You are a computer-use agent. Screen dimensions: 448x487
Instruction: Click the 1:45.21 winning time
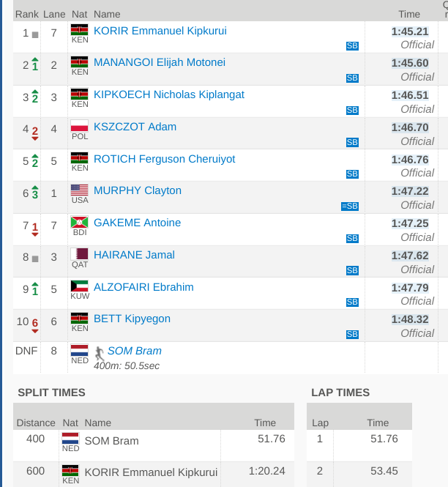[x=410, y=31]
